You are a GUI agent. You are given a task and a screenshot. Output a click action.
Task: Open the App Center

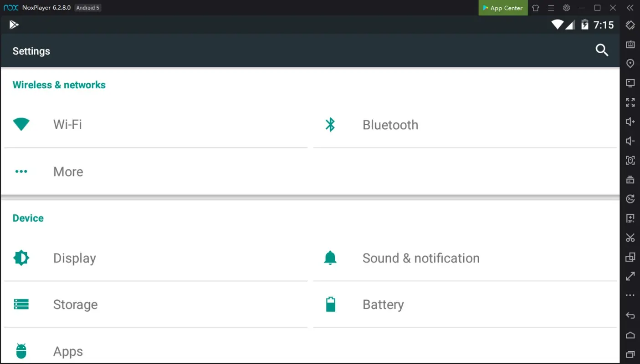(x=502, y=8)
